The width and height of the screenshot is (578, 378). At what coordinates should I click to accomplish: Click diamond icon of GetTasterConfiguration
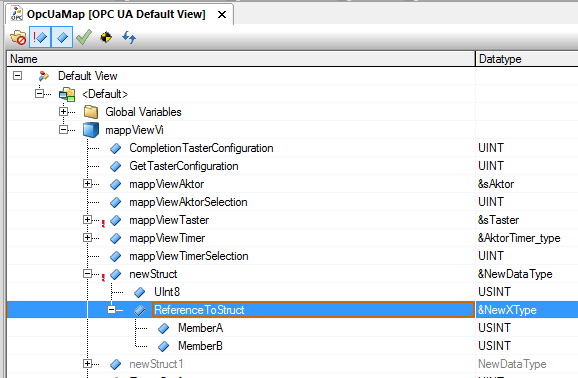point(115,166)
